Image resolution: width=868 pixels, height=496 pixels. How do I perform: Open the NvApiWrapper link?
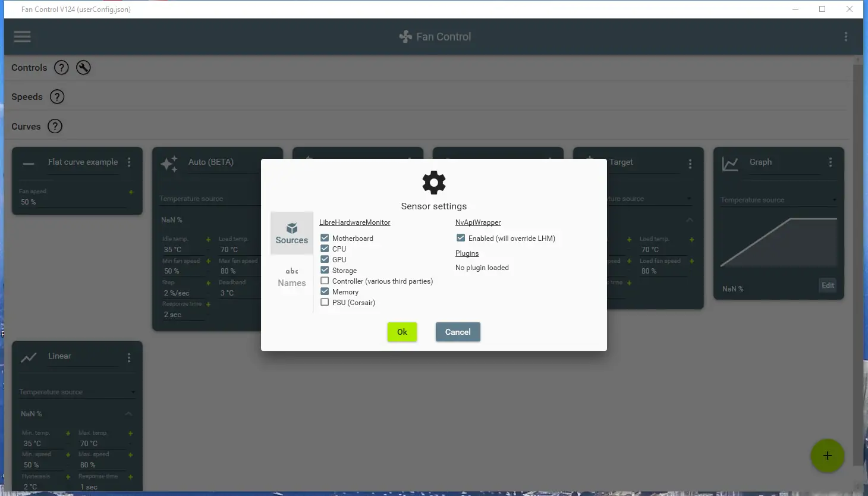point(478,222)
